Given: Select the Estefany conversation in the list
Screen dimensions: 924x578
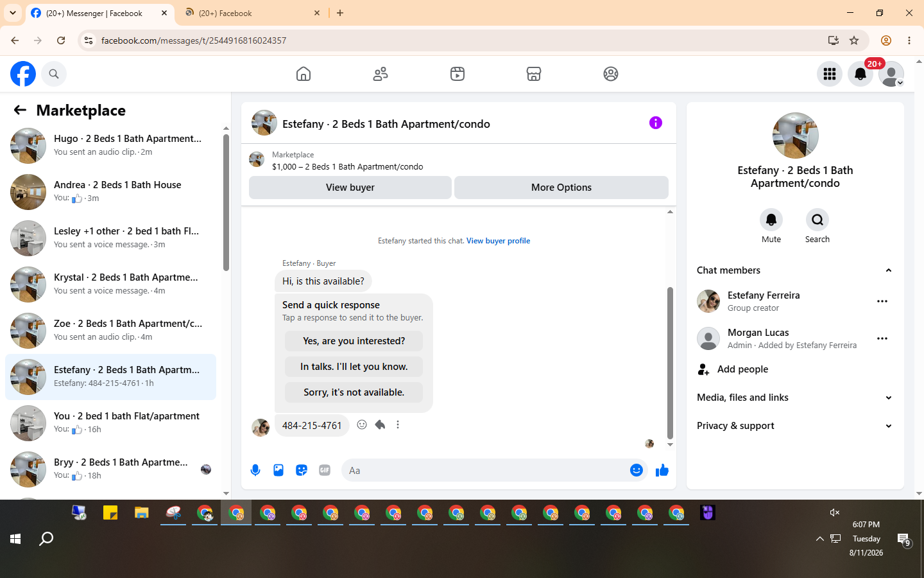Looking at the screenshot, I should [x=110, y=376].
